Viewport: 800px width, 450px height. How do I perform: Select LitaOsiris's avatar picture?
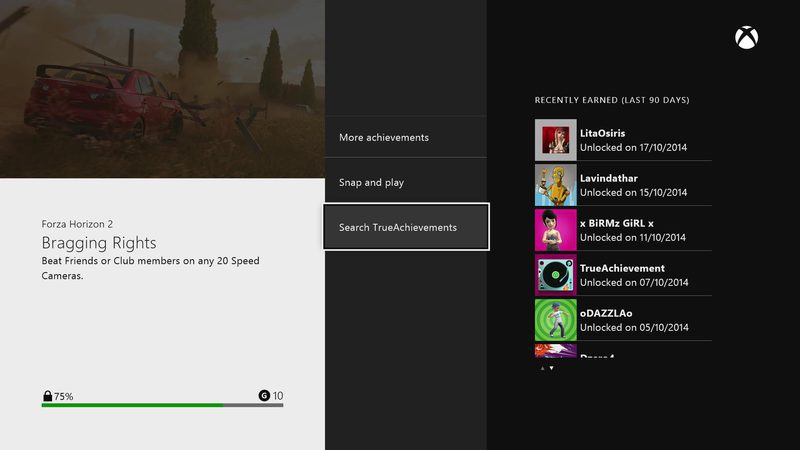point(556,140)
